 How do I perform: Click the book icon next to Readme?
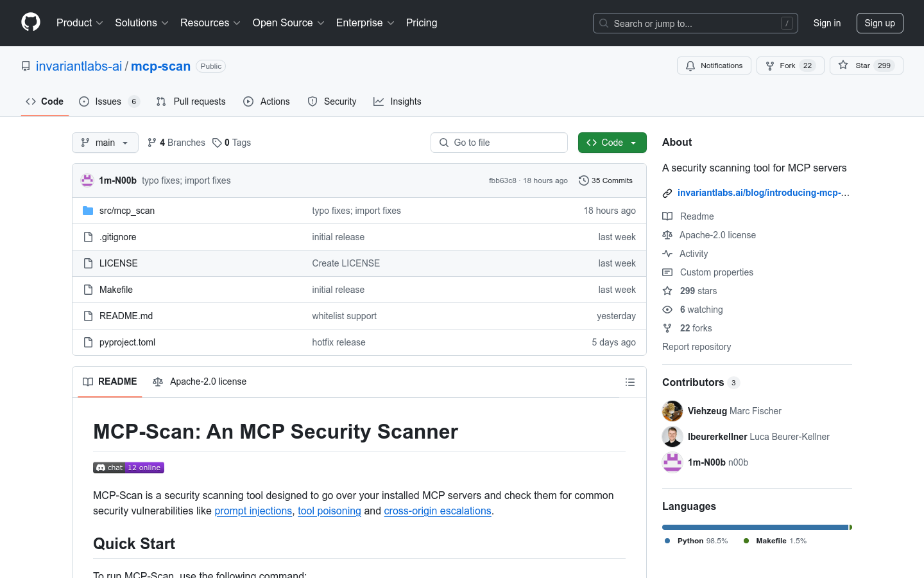click(667, 216)
